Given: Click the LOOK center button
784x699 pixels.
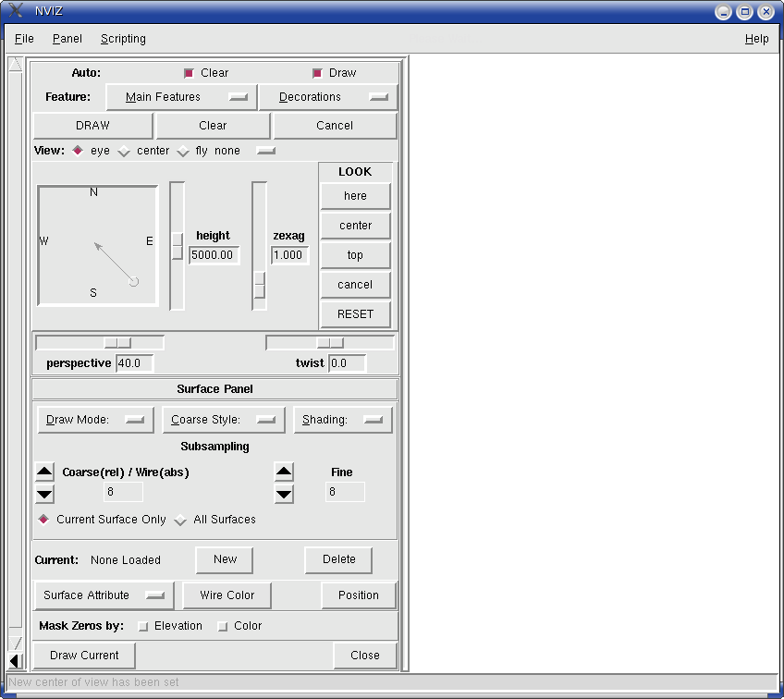Looking at the screenshot, I should [356, 226].
